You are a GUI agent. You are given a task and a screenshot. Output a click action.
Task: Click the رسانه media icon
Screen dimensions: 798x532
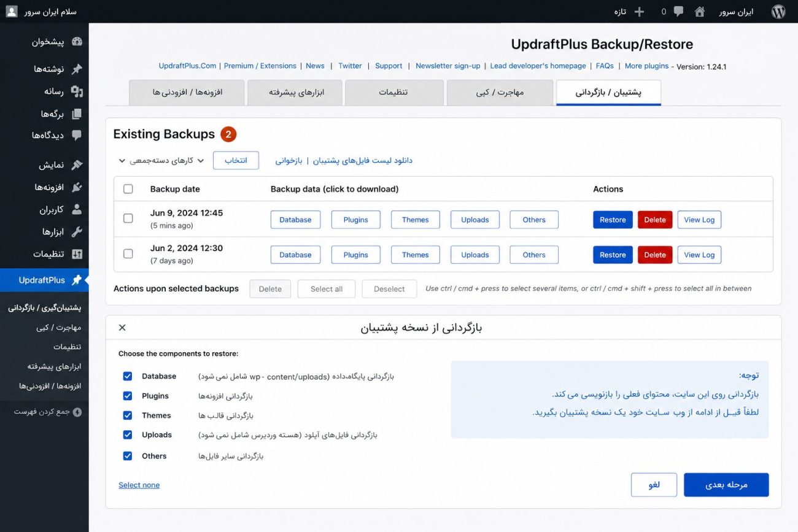[x=77, y=91]
